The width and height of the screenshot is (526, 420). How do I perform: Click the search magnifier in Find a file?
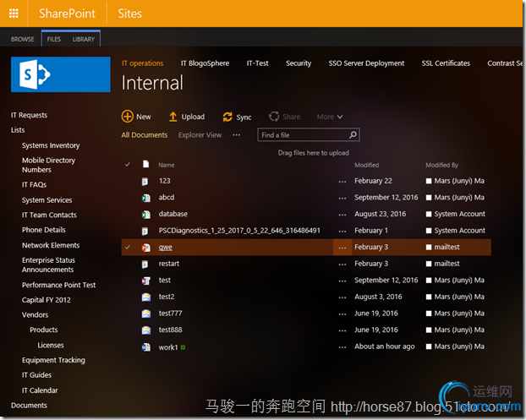(x=353, y=134)
